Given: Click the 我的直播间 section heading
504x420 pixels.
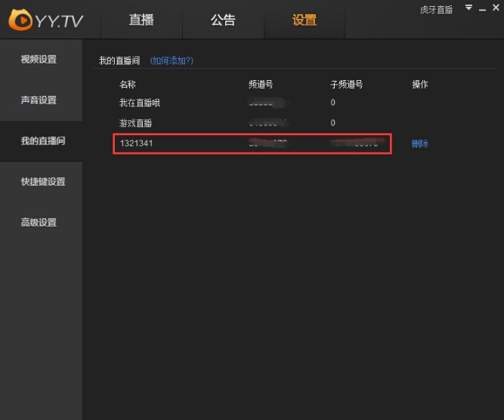Looking at the screenshot, I should pos(119,60).
